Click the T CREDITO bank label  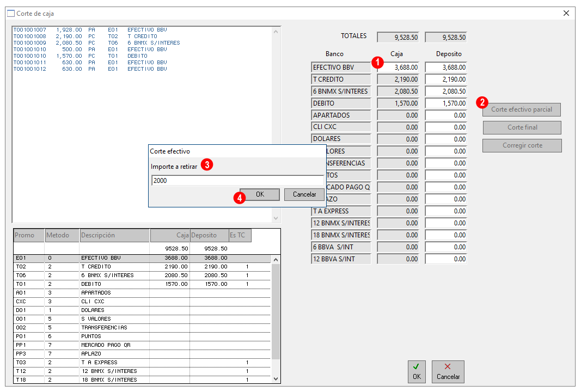click(x=341, y=79)
